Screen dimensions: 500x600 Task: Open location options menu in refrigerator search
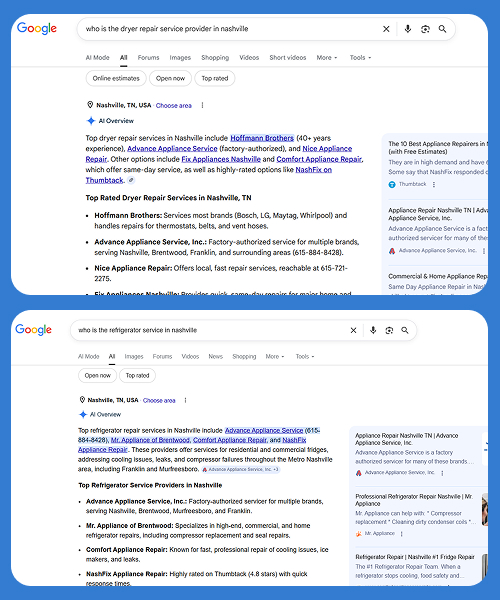pos(186,400)
